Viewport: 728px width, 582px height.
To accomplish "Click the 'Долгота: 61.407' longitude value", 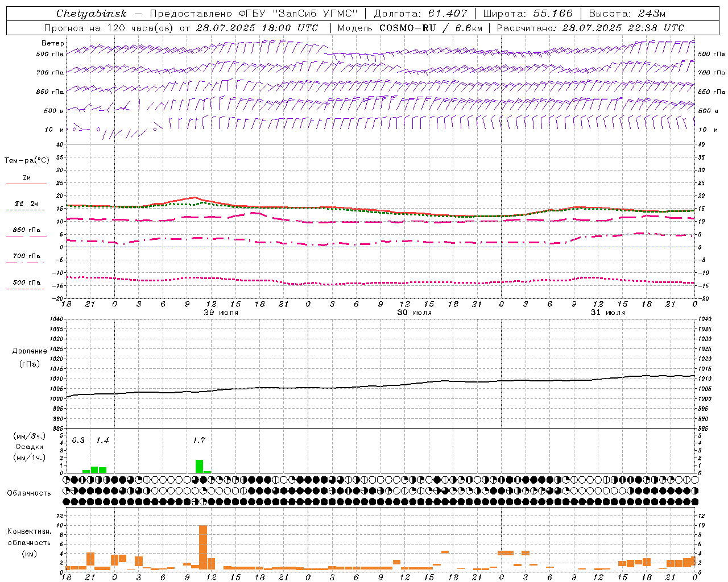I will (x=420, y=14).
